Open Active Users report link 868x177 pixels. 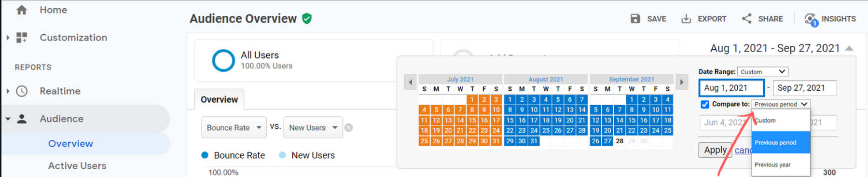[77, 165]
